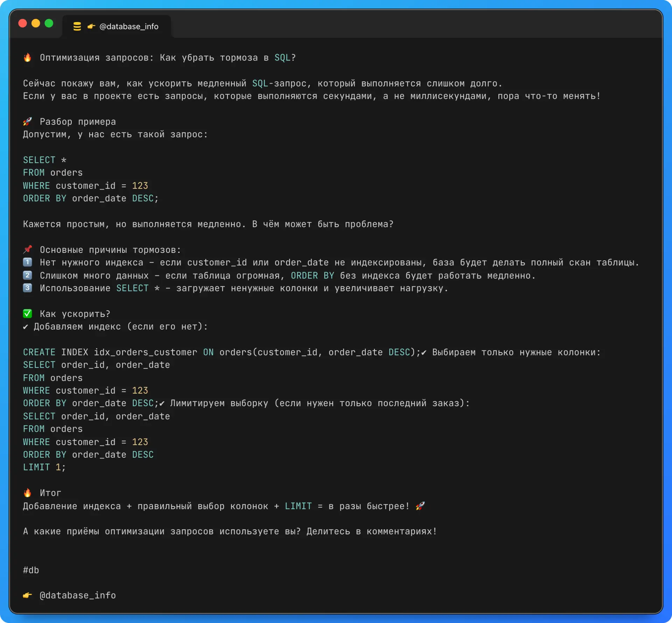The width and height of the screenshot is (672, 623).
Task: Click the pointing hand before bottom @database_info
Action: click(x=27, y=595)
